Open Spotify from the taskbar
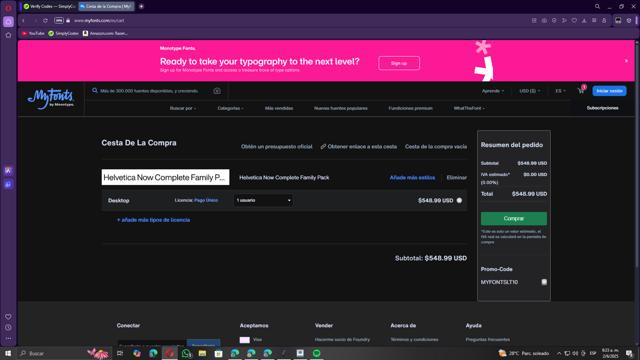 click(x=316, y=353)
